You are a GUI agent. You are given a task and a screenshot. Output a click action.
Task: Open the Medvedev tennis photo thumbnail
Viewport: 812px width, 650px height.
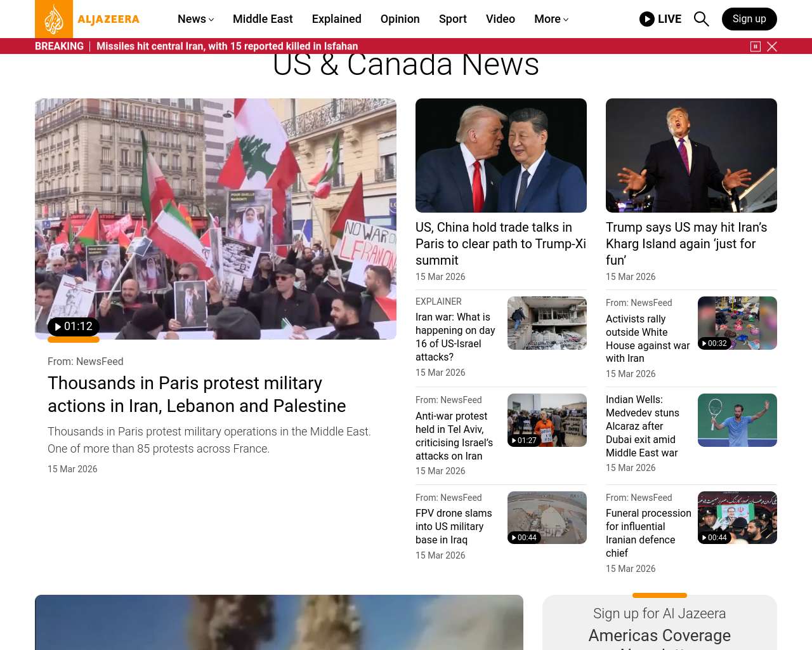click(x=737, y=420)
